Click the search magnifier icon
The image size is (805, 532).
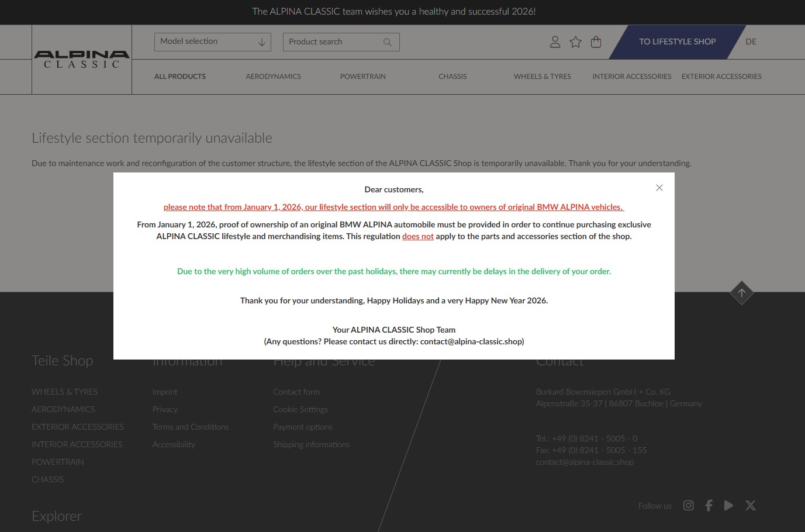pyautogui.click(x=387, y=42)
